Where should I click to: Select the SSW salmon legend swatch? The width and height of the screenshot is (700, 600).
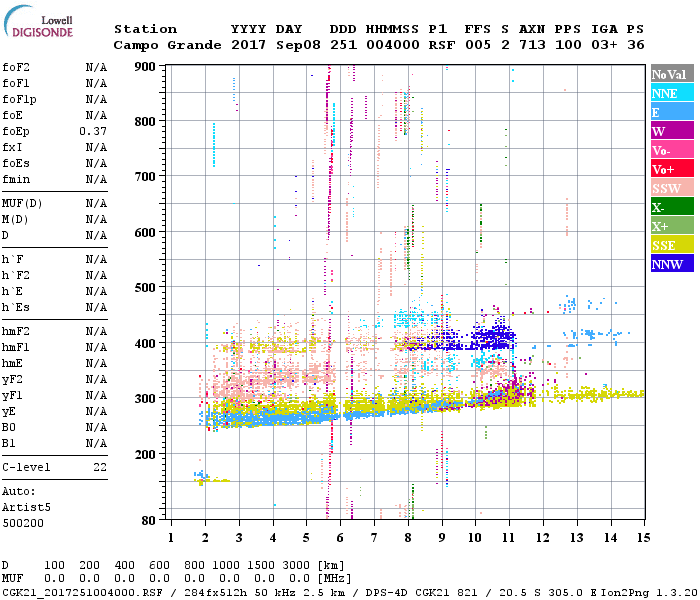[x=671, y=188]
